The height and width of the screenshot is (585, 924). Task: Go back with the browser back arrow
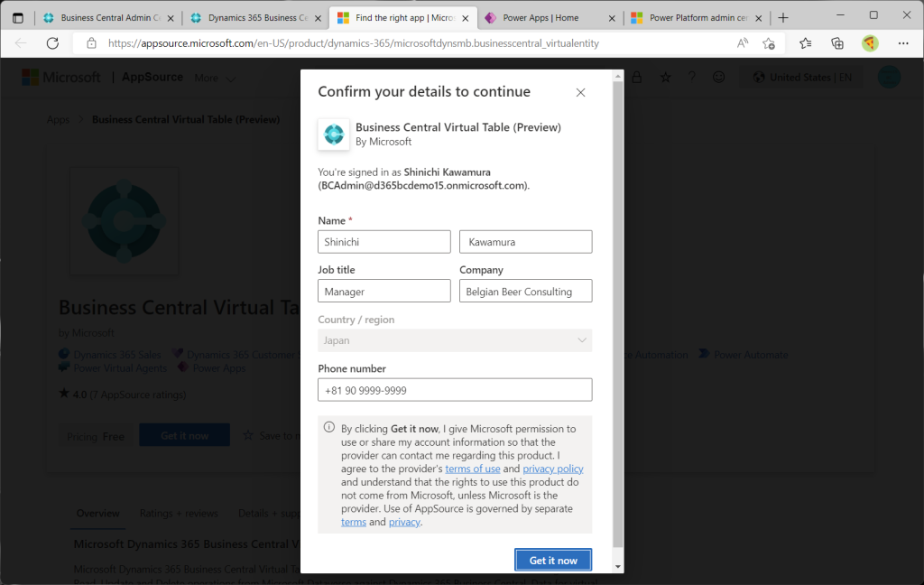[21, 43]
